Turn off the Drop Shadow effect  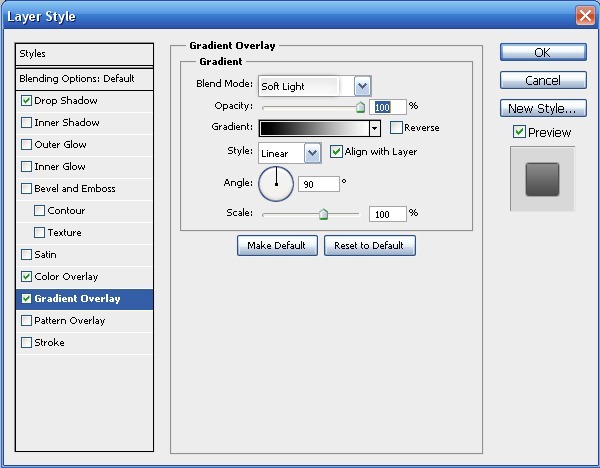26,101
